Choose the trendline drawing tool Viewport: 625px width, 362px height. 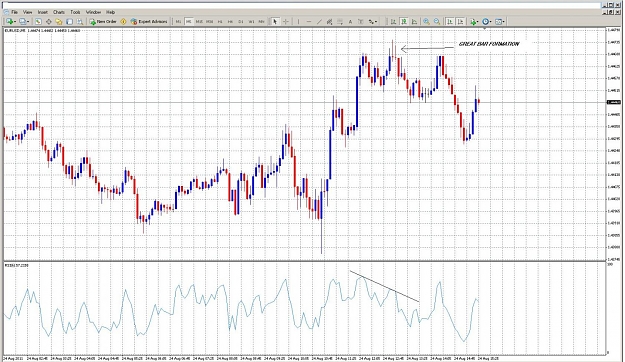319,22
